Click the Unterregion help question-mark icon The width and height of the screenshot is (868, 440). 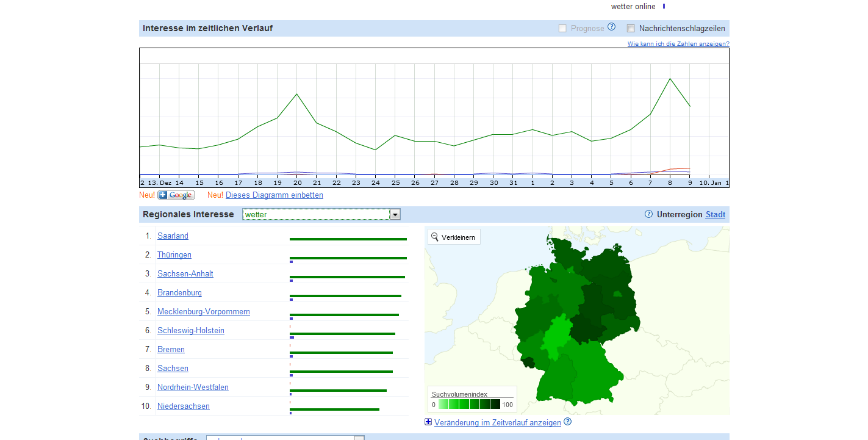(x=649, y=214)
